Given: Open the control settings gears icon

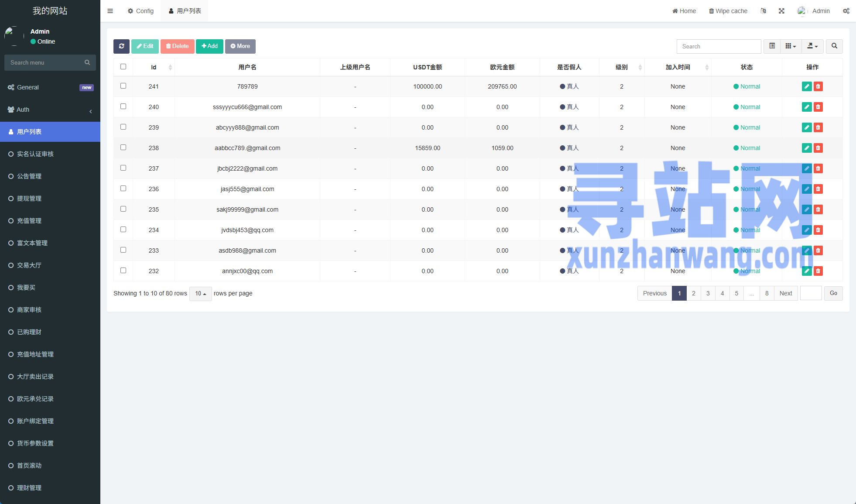Looking at the screenshot, I should 846,11.
